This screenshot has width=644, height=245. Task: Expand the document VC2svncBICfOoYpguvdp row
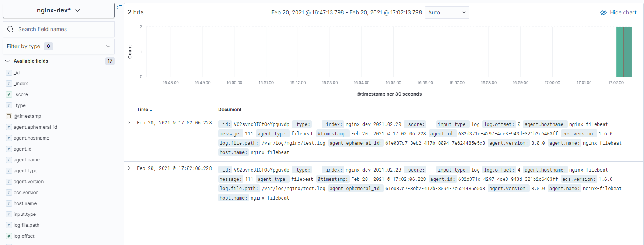129,123
